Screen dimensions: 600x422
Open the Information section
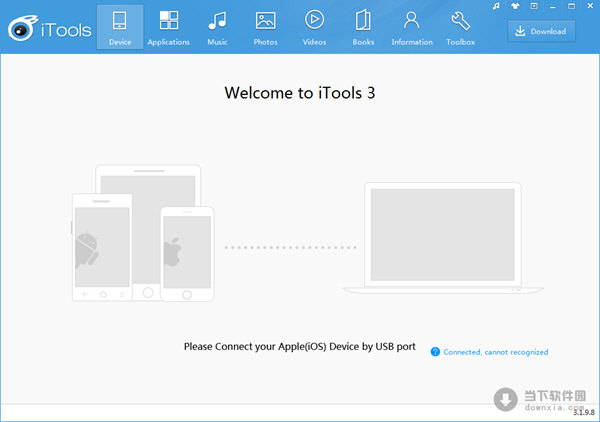pyautogui.click(x=412, y=27)
